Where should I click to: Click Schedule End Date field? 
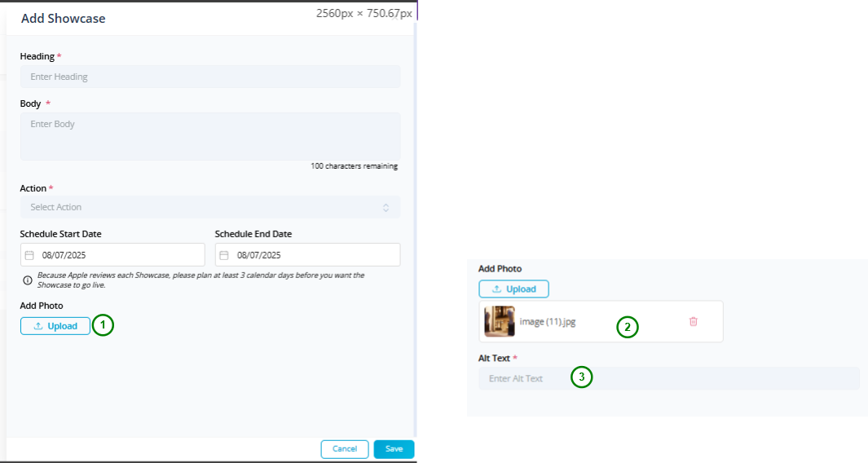308,255
